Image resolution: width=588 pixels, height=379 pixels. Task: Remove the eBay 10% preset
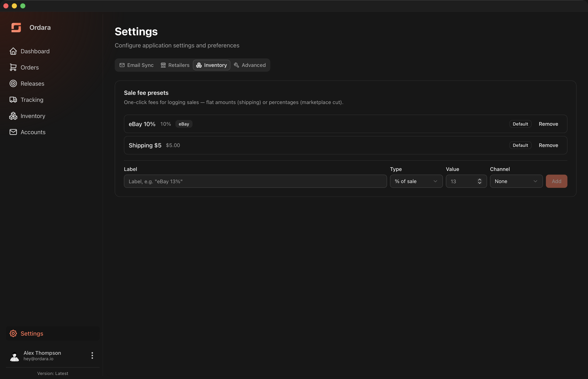tap(548, 124)
